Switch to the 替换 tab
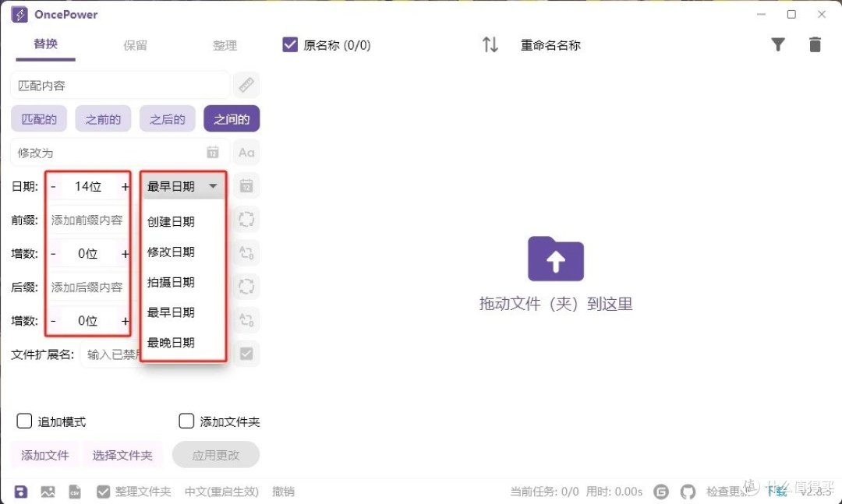This screenshot has width=842, height=504. pos(46,44)
